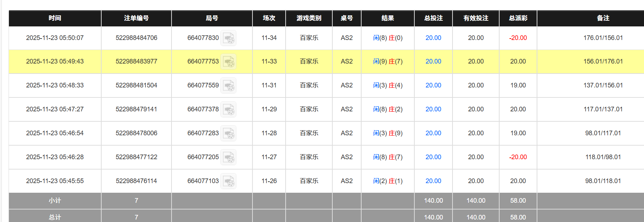
Task: Click session number 11-31
Action: (269, 85)
